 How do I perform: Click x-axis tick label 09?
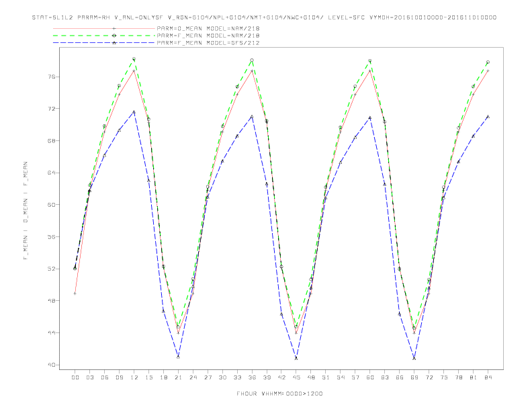pyautogui.click(x=119, y=377)
